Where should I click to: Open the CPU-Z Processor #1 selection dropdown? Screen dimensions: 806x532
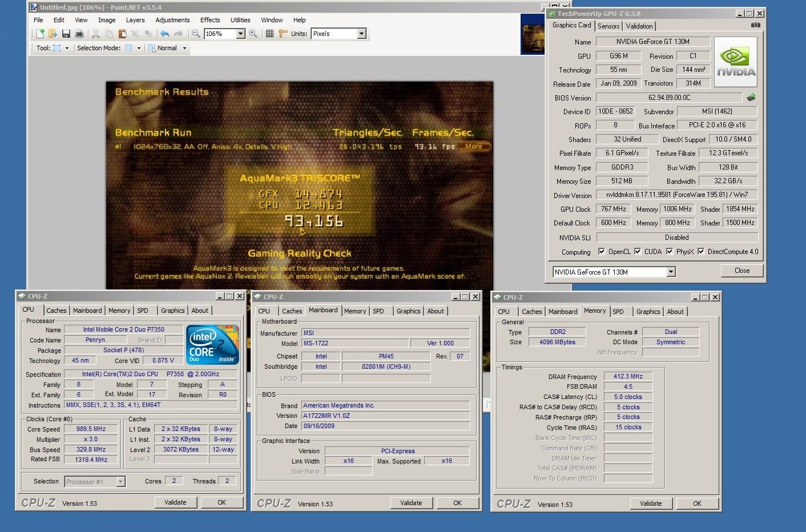pos(120,482)
